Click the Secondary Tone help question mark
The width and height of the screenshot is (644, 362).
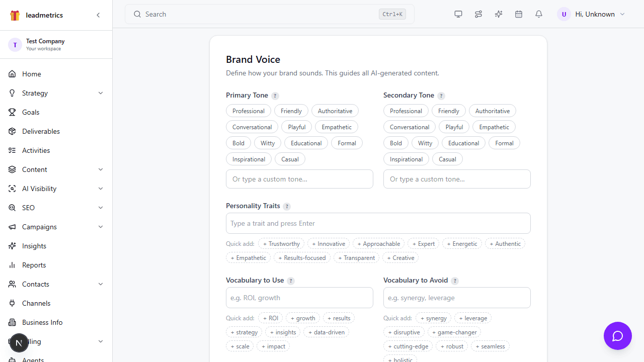tap(441, 96)
